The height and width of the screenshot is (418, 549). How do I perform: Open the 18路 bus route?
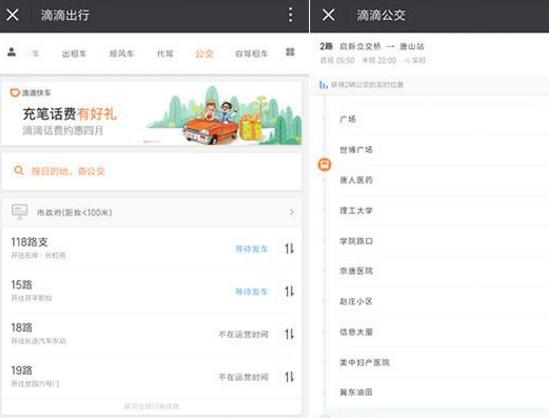click(152, 334)
